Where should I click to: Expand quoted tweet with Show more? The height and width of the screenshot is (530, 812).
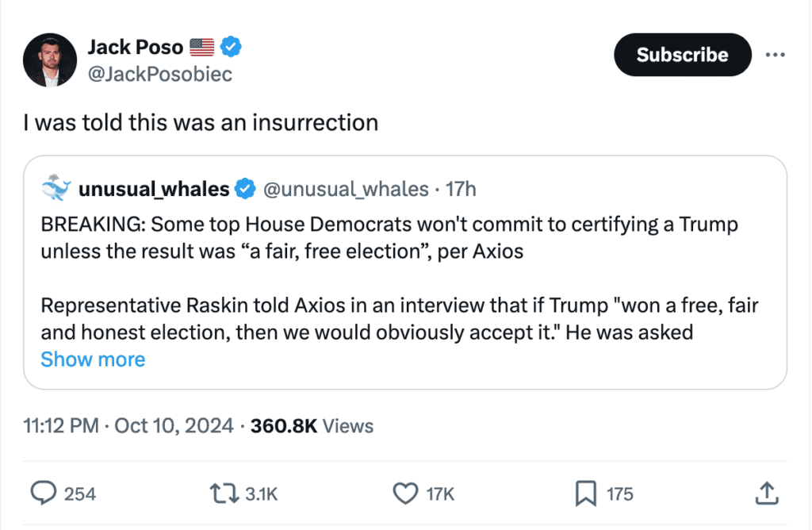pyautogui.click(x=93, y=359)
